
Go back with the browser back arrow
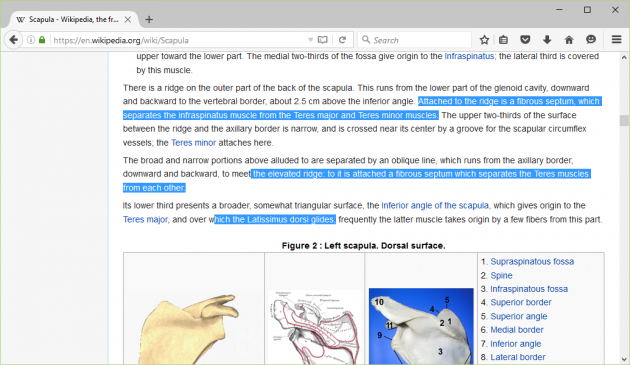13,40
